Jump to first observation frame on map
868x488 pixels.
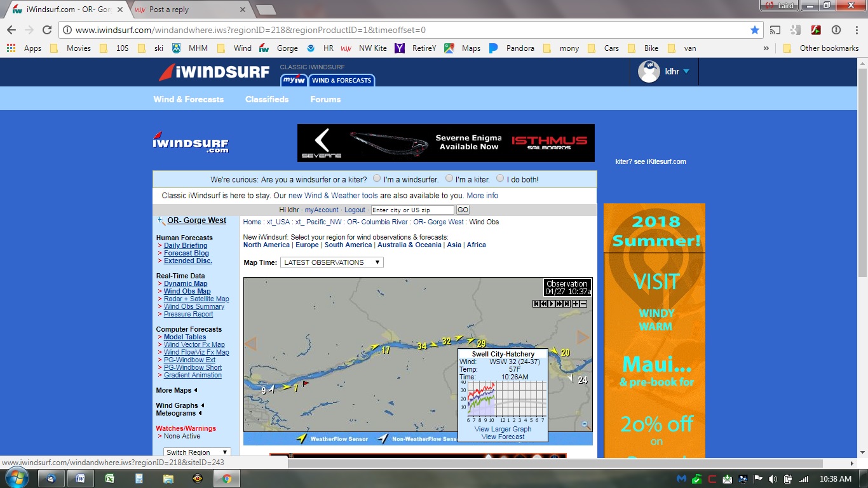tap(536, 304)
